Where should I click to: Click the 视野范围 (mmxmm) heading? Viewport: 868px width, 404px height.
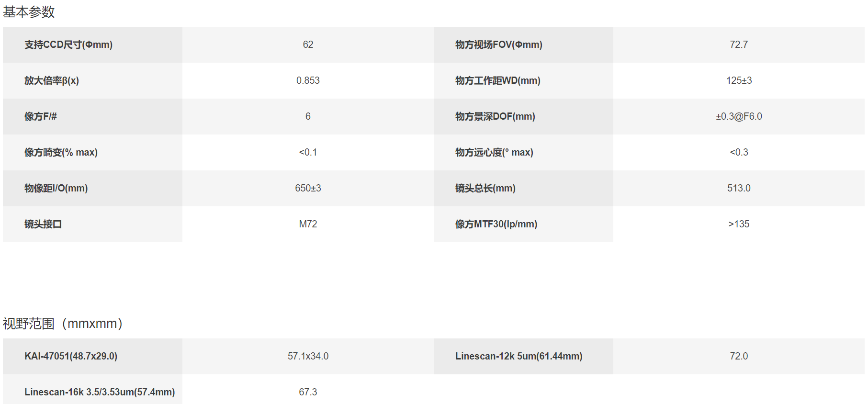(63, 324)
